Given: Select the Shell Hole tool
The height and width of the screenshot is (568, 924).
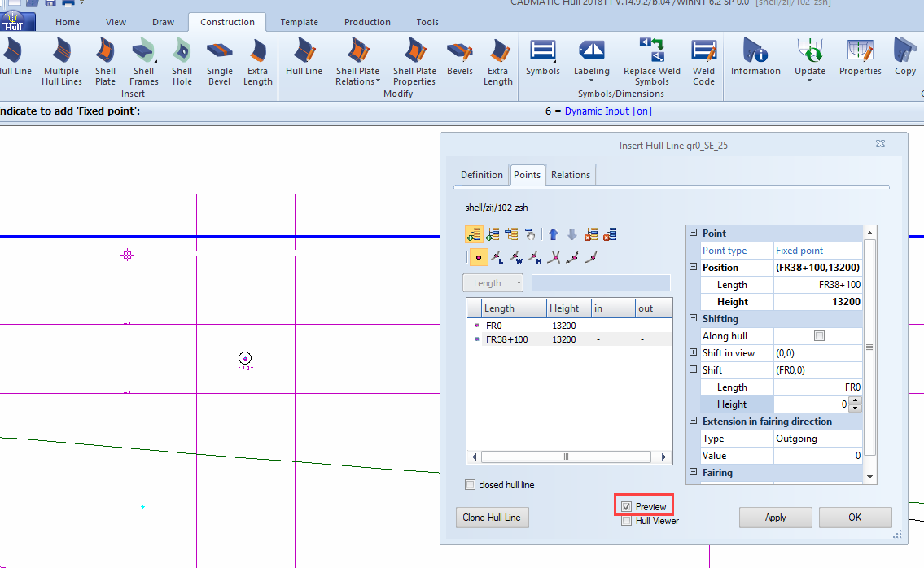Looking at the screenshot, I should click(x=182, y=60).
